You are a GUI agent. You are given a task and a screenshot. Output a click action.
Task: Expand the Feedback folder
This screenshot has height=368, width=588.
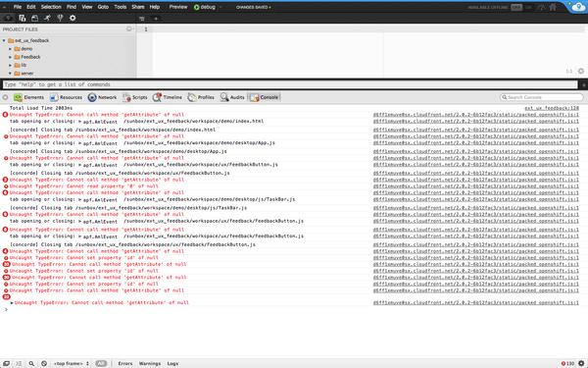click(x=11, y=57)
